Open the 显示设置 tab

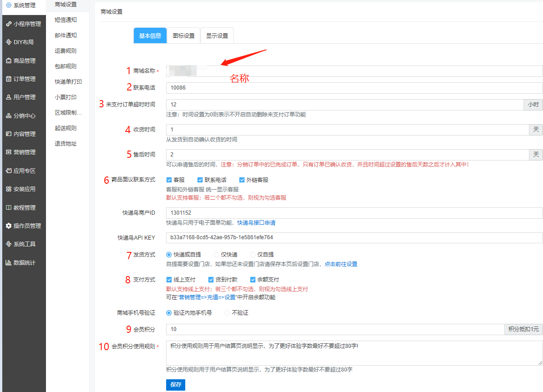217,36
